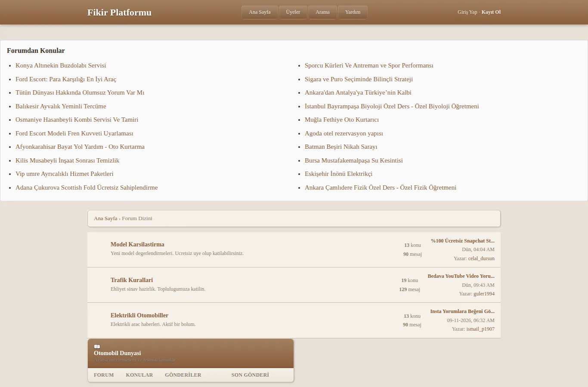The height and width of the screenshot is (387, 588).
Task: Click the Giriş Yap login link
Action: point(467,12)
